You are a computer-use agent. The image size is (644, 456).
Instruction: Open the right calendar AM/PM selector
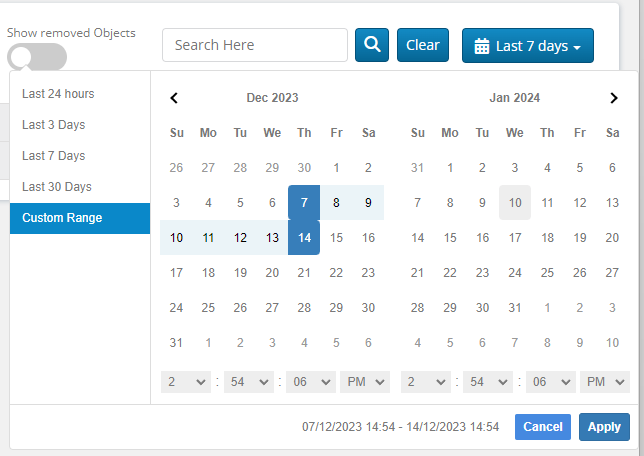point(605,381)
